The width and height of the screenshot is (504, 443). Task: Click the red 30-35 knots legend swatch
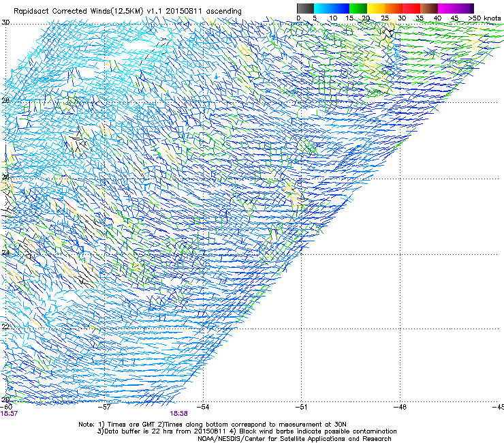pyautogui.click(x=411, y=8)
